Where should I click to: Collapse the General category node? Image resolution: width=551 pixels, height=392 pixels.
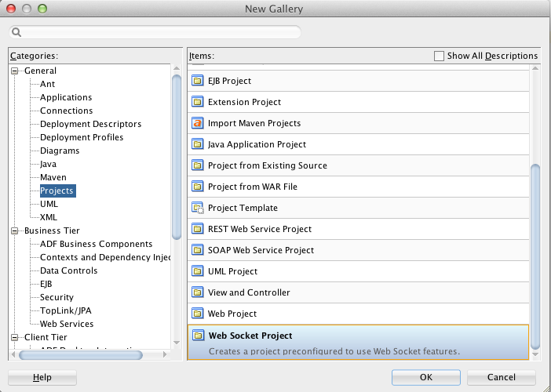tap(15, 71)
